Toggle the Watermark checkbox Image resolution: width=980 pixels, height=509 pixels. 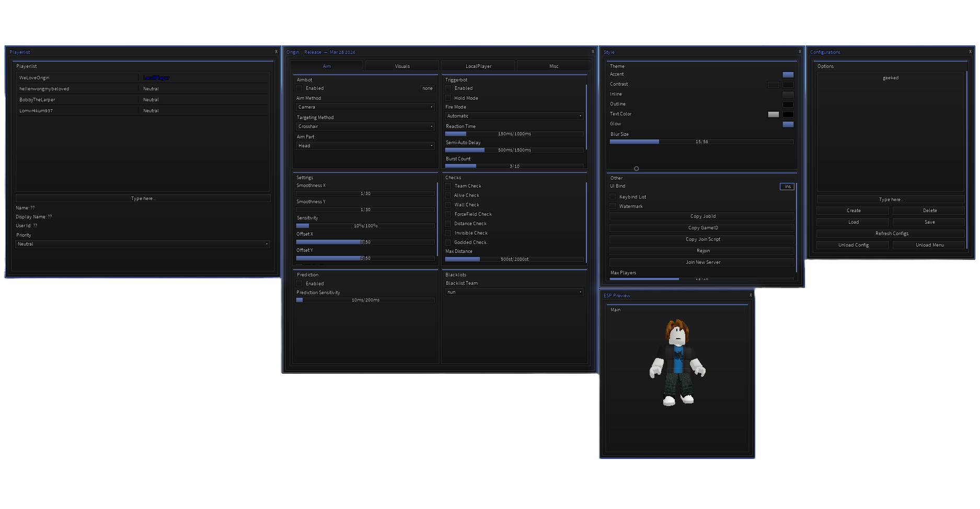tap(613, 206)
